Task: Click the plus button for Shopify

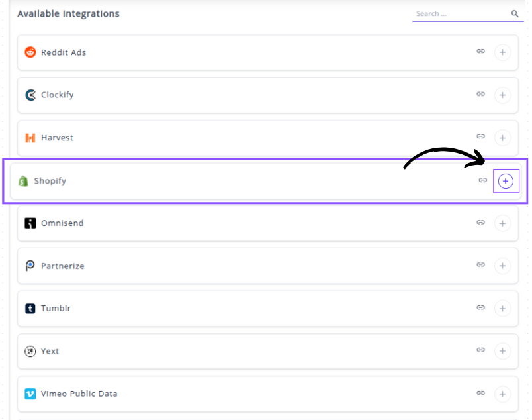Action: tap(506, 181)
